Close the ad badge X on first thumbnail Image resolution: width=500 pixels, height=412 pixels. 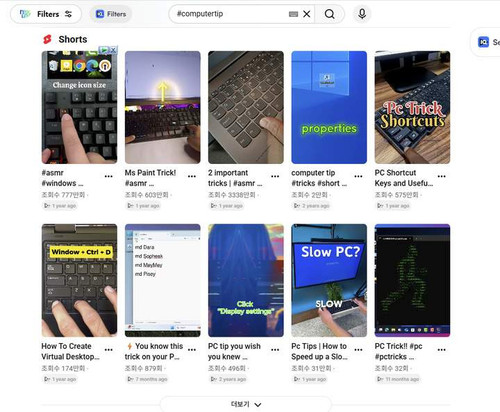click(x=113, y=50)
